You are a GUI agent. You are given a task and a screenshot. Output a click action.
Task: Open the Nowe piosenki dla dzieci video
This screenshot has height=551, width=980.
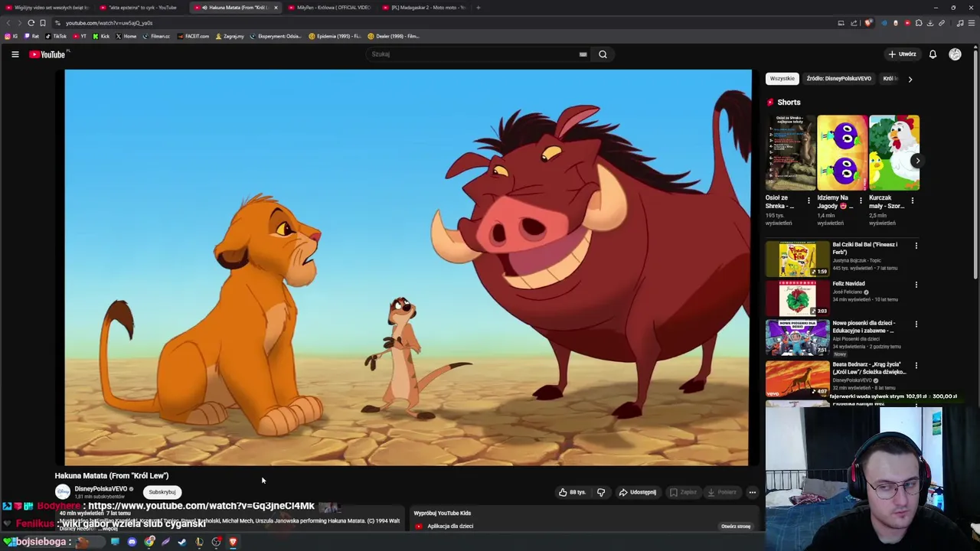coord(798,337)
